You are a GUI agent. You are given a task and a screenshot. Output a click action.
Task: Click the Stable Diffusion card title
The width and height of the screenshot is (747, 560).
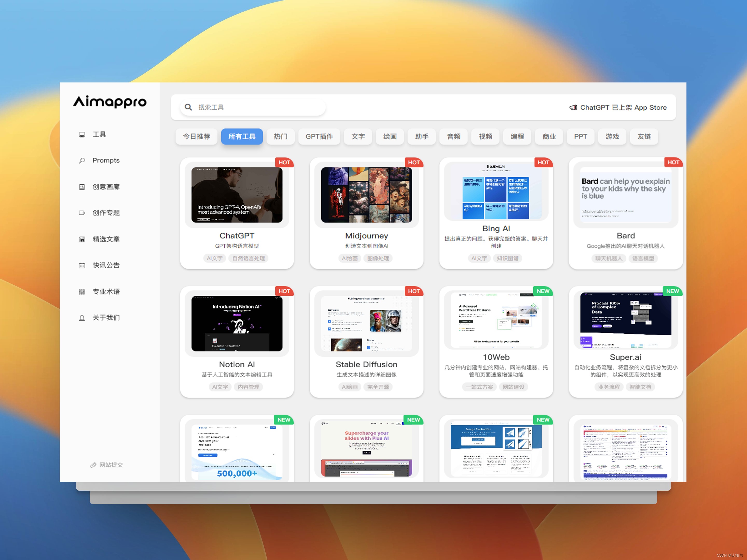(x=366, y=364)
